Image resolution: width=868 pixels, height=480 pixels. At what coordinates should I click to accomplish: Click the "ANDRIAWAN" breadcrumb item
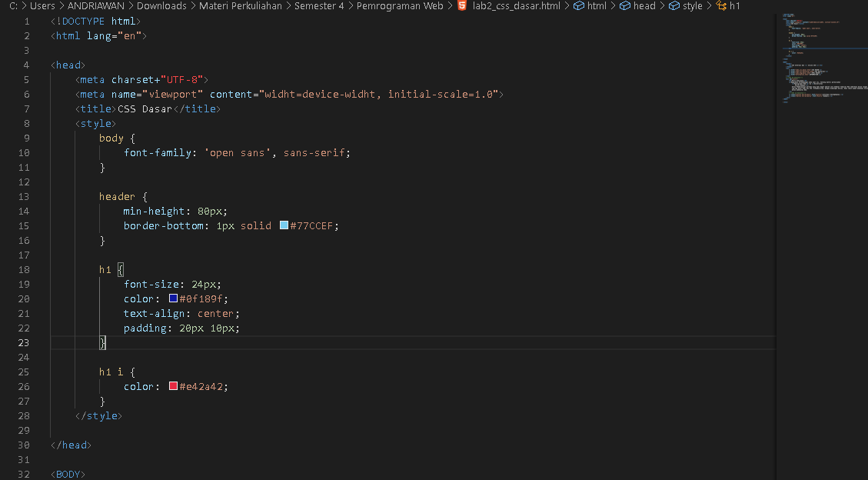[96, 6]
